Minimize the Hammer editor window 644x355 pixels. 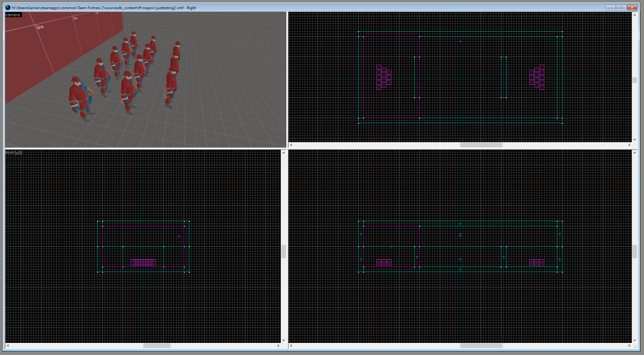click(610, 8)
